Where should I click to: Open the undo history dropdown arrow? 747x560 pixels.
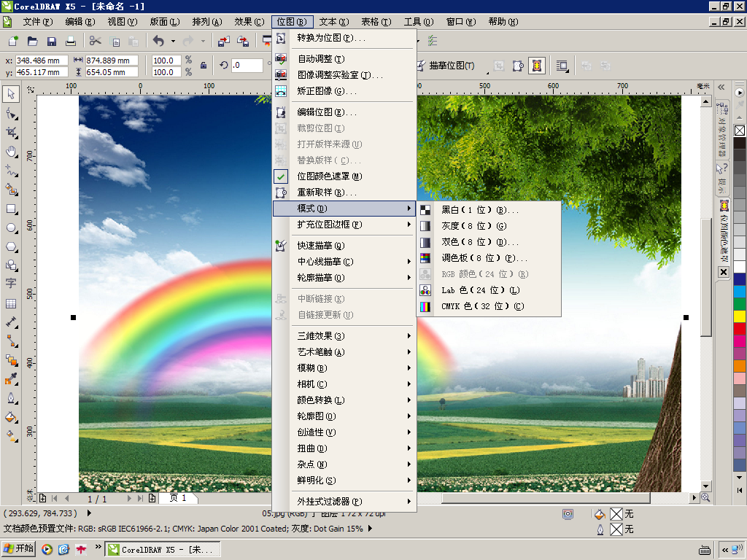173,42
